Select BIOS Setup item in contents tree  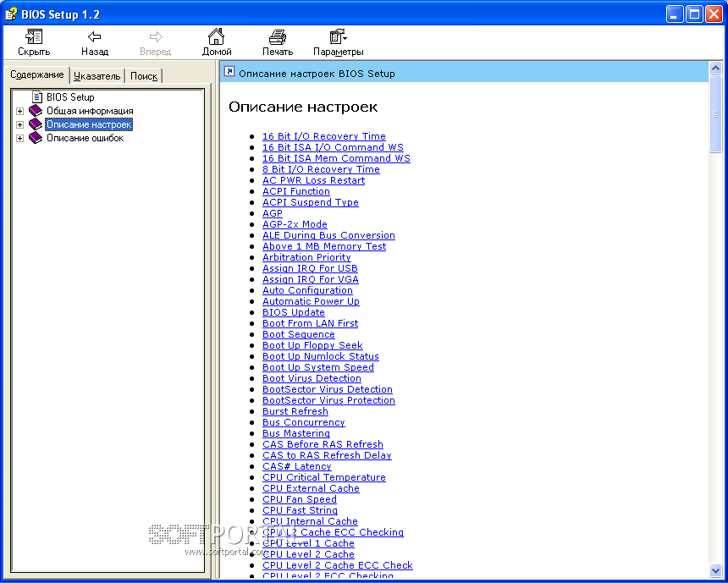pos(70,97)
